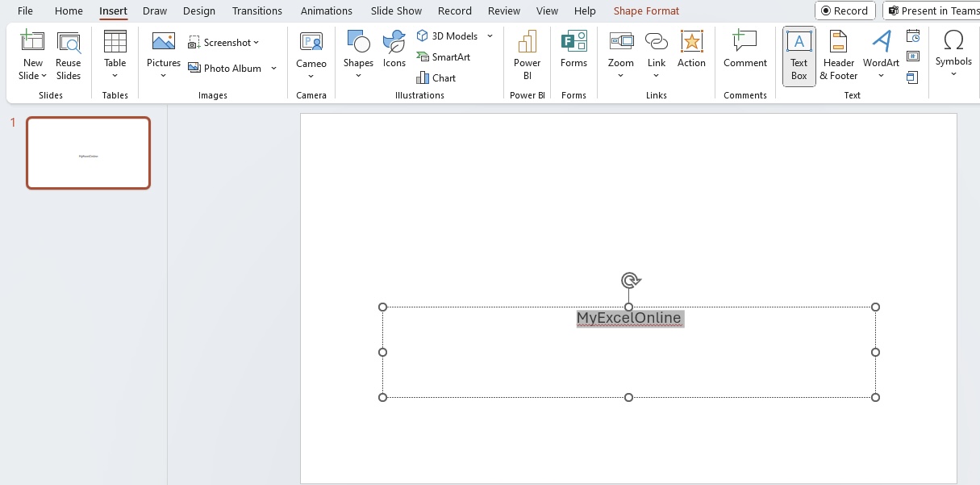Image resolution: width=980 pixels, height=485 pixels.
Task: Switch to the Draw tab
Action: [x=154, y=11]
